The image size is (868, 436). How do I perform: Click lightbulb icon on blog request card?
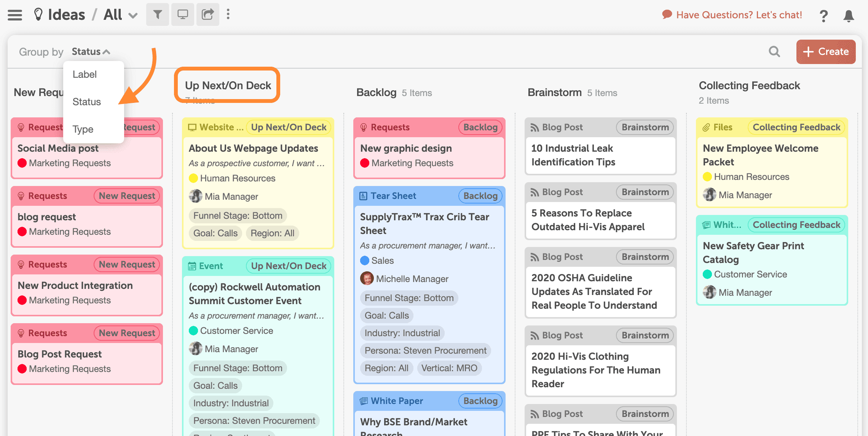click(x=21, y=196)
